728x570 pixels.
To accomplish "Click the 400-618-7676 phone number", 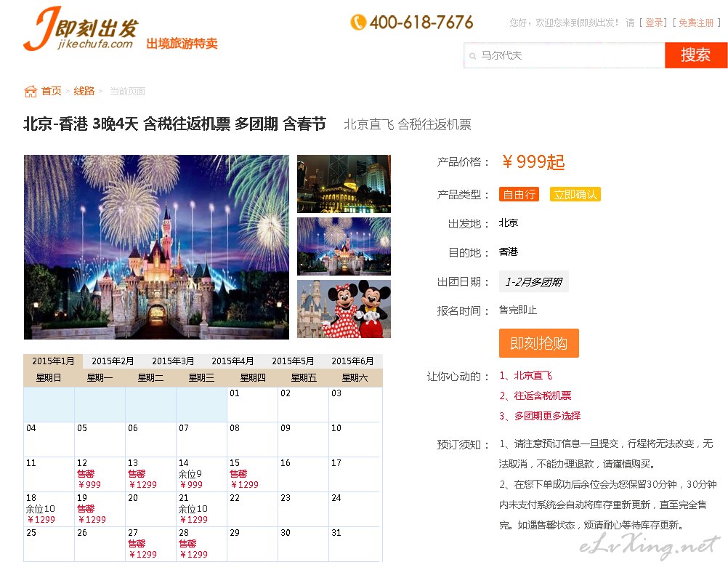I will pyautogui.click(x=421, y=23).
